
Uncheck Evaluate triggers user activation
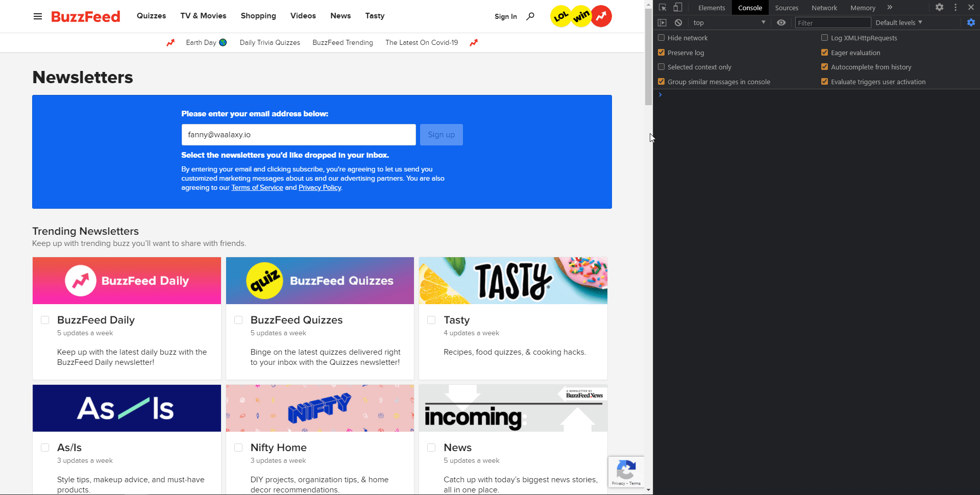point(825,82)
